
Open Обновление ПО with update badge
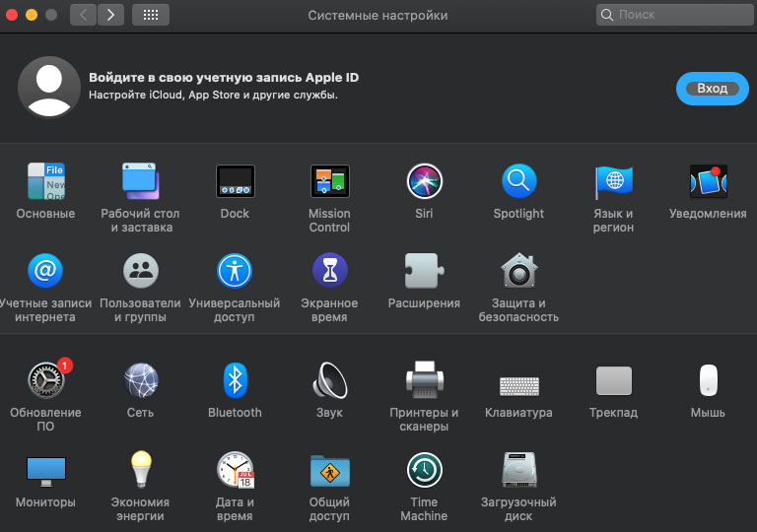pos(46,380)
